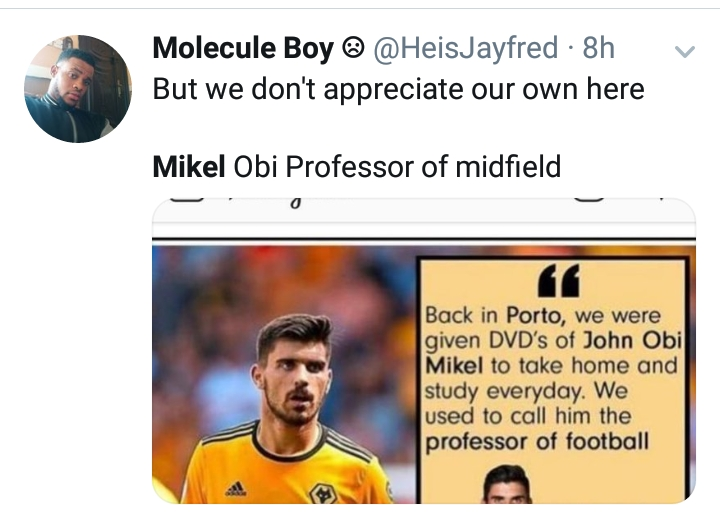Click Molecule Boy's profile avatar
The image size is (720, 521).
78,89
